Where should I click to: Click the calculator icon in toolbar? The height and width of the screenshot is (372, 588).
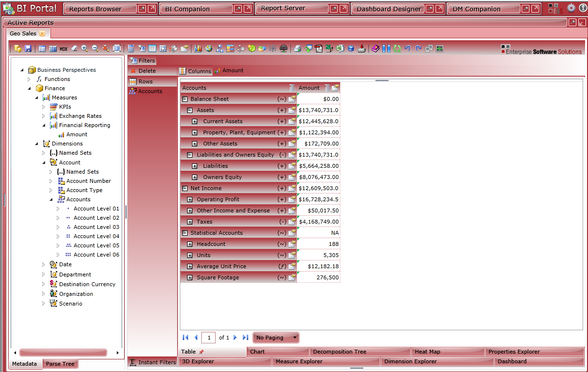(131, 49)
